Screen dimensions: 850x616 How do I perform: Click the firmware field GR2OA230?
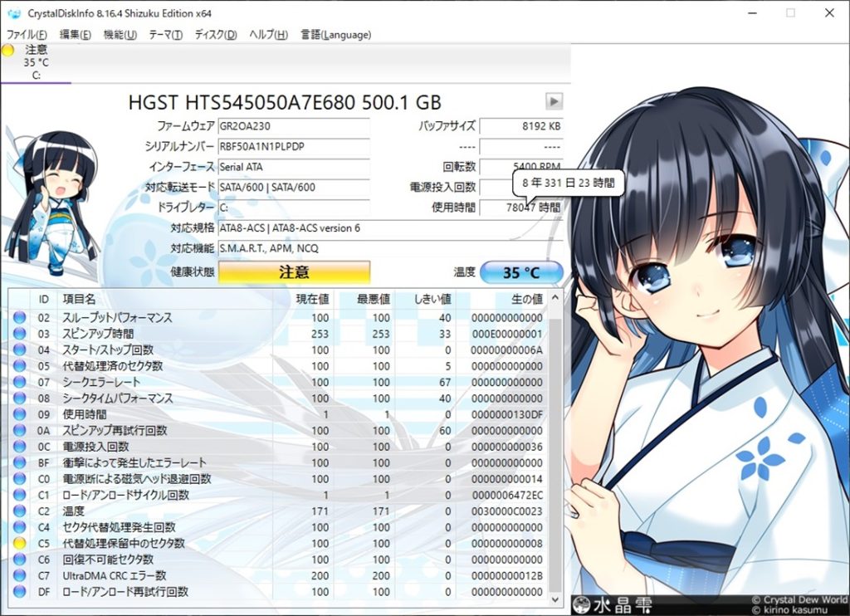pos(293,126)
